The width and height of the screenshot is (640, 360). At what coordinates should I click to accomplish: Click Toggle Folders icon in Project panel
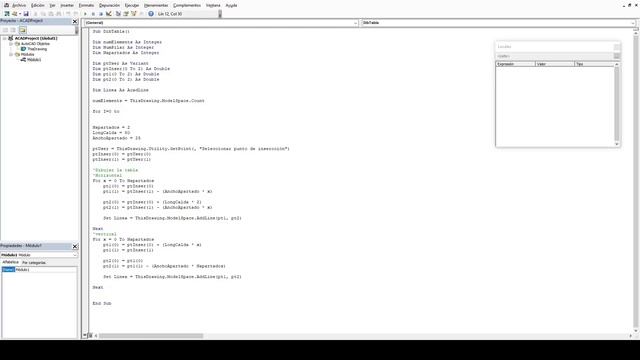tap(22, 30)
